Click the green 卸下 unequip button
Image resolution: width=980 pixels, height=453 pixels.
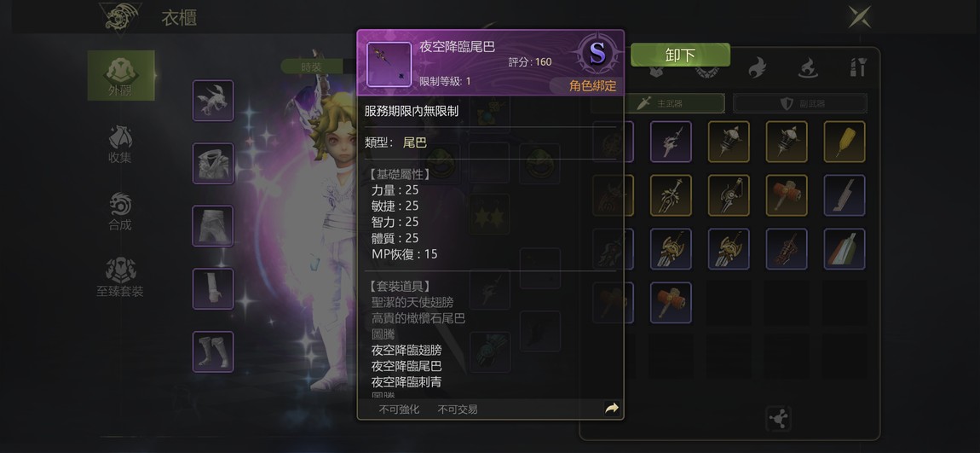click(x=680, y=55)
